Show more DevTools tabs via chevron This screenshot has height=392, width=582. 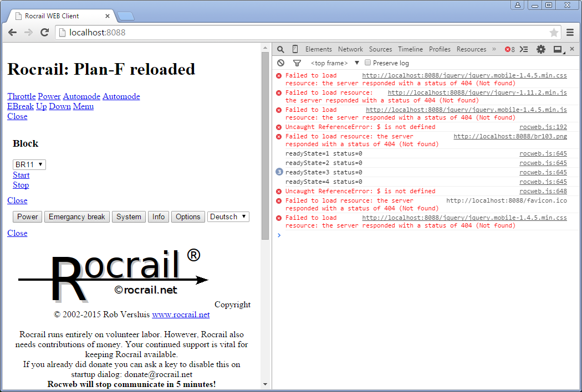(494, 49)
